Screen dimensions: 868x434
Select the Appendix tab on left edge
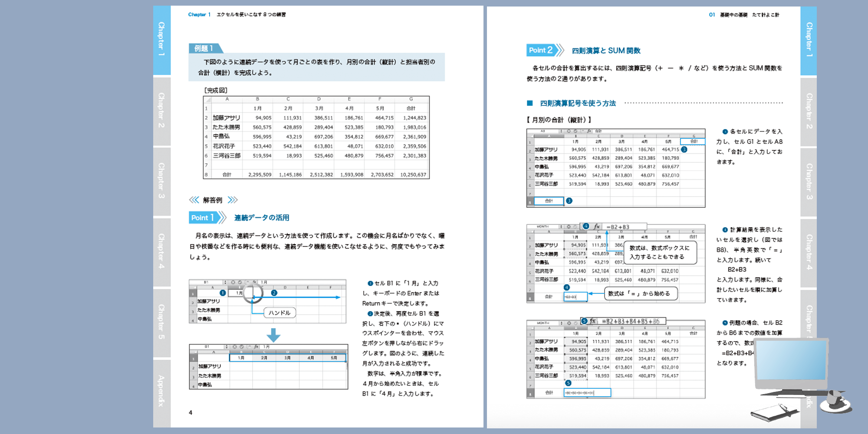161,391
